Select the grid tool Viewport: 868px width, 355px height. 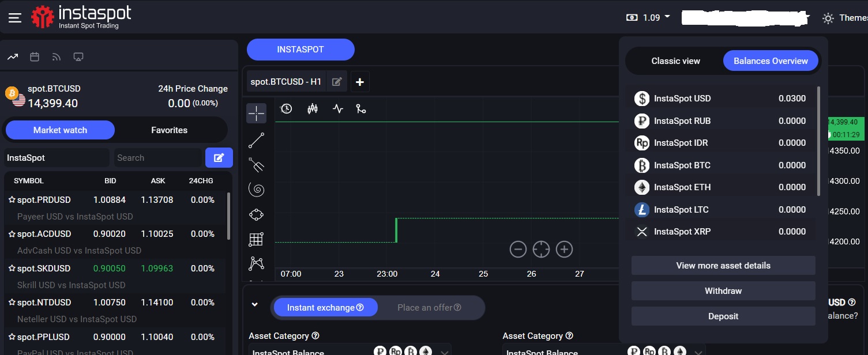pos(256,239)
